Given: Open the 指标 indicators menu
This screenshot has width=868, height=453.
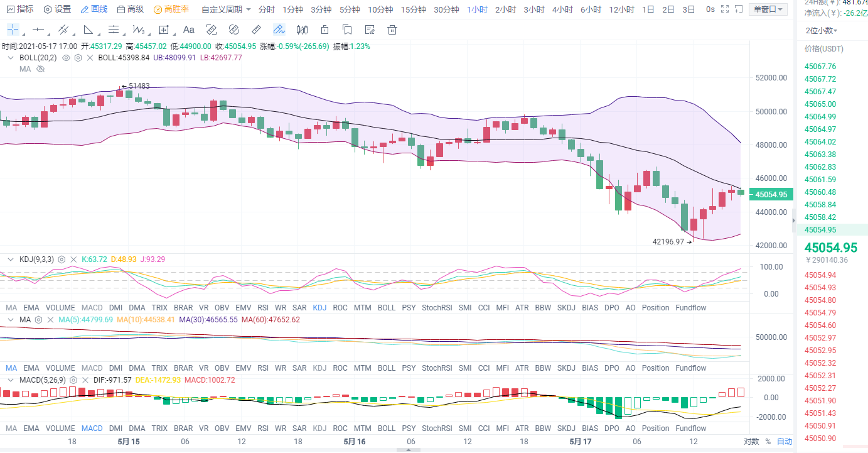Looking at the screenshot, I should pyautogui.click(x=20, y=9).
